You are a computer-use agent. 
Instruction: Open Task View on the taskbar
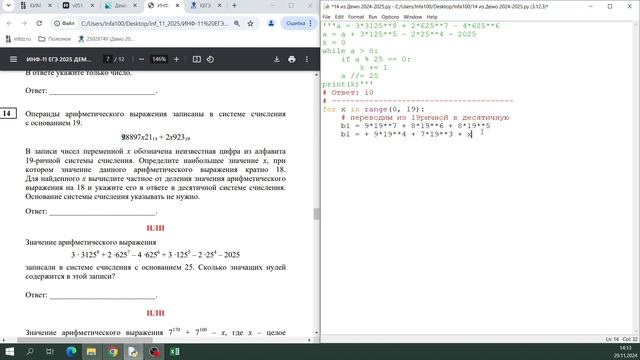click(x=50, y=351)
